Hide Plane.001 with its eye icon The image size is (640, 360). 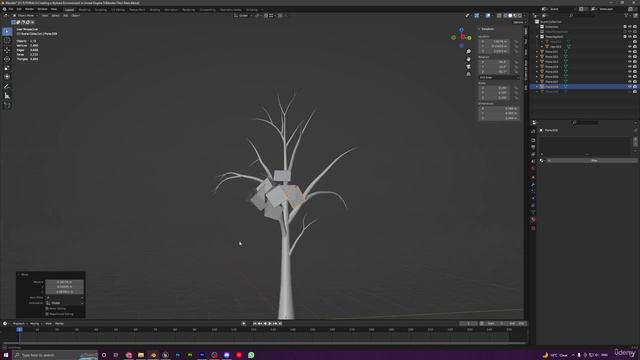pyautogui.click(x=630, y=52)
